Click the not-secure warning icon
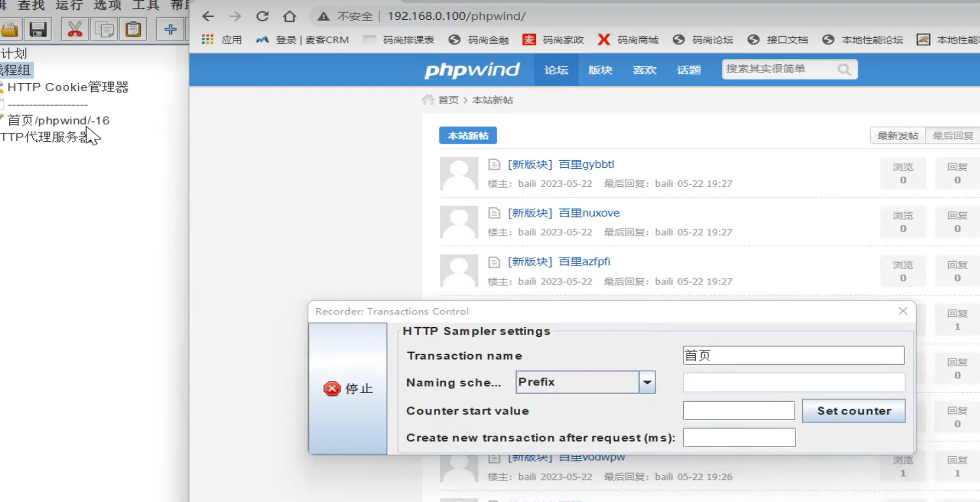This screenshot has width=980, height=502. coord(323,16)
